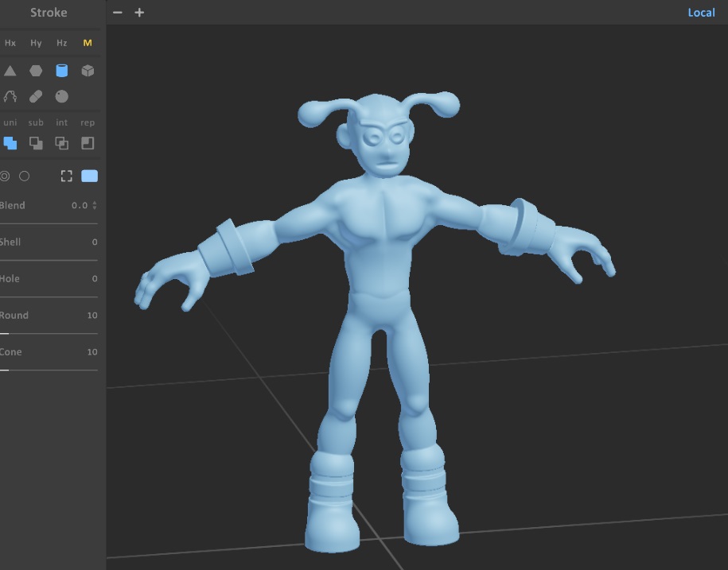Adjust the Blend value stepper arrows
728x570 pixels.
click(95, 205)
